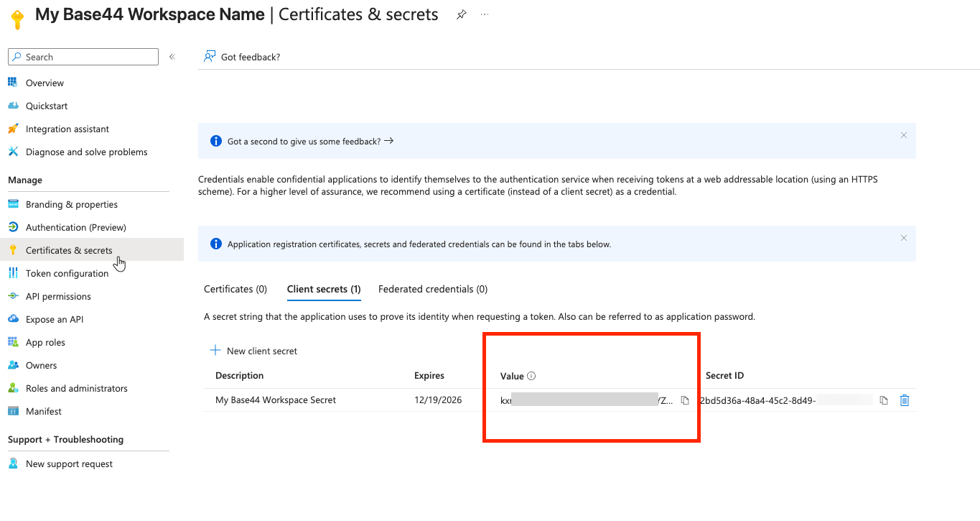Open the Owners page
980x521 pixels.
coord(42,365)
